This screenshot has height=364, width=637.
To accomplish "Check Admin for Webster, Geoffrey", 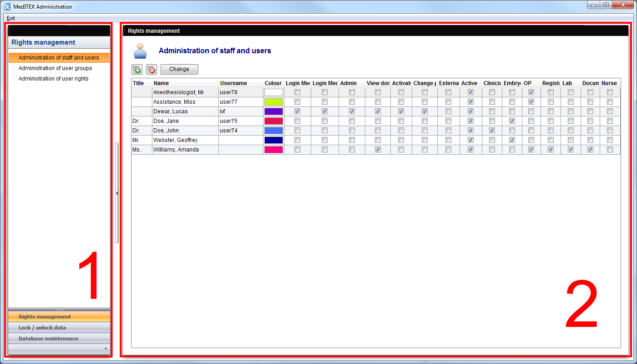I will 352,140.
